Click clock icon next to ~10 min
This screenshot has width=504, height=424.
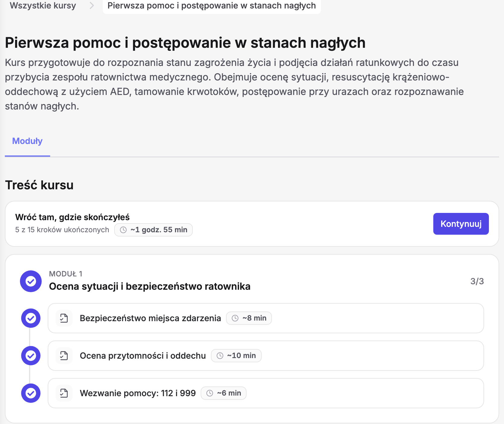(x=220, y=356)
